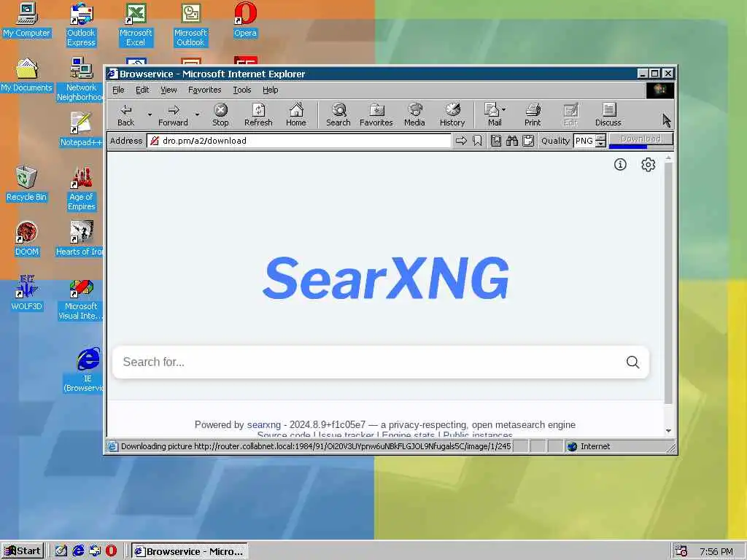Open the Discuss toolbar button
This screenshot has height=560, width=747.
[608, 115]
